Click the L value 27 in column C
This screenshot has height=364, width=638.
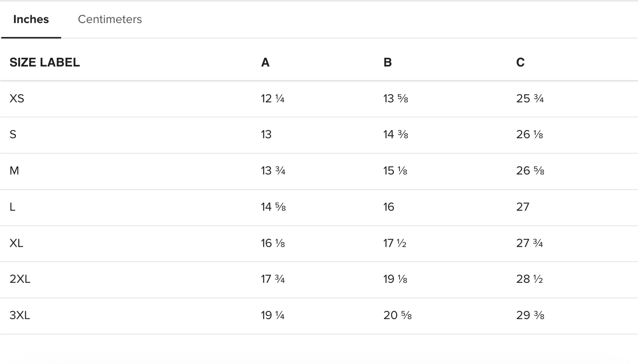click(522, 207)
